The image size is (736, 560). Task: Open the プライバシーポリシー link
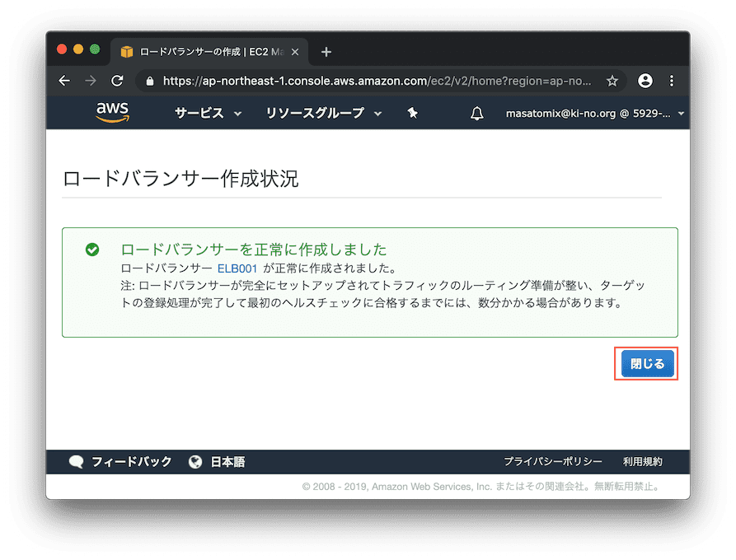coord(552,461)
